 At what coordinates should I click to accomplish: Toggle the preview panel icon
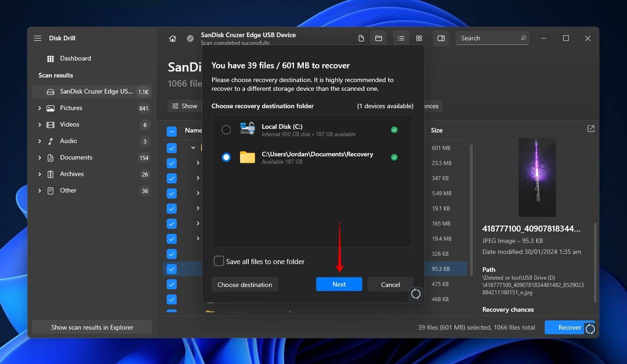[441, 39]
